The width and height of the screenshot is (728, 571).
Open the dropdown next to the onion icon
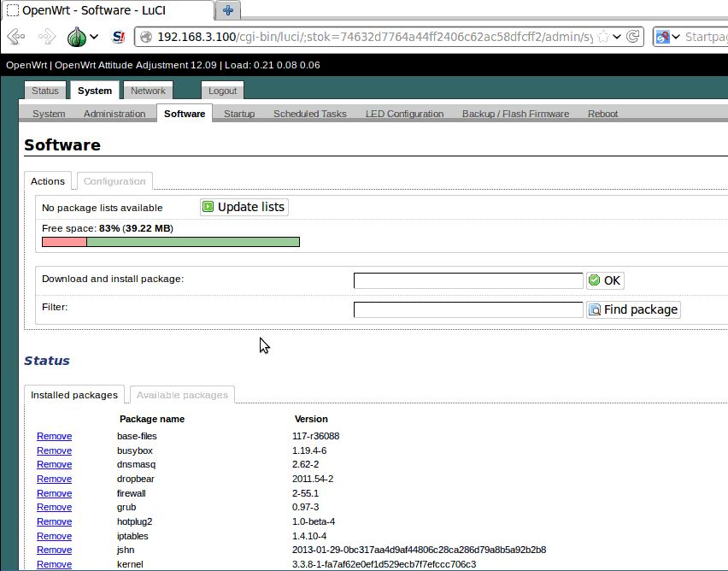click(x=94, y=37)
